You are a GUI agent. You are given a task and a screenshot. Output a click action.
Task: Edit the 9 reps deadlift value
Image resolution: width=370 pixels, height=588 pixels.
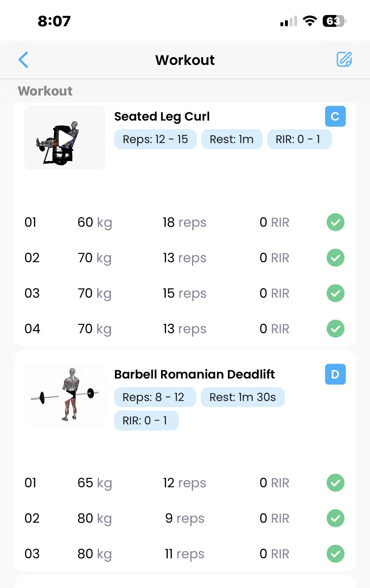pyautogui.click(x=184, y=518)
